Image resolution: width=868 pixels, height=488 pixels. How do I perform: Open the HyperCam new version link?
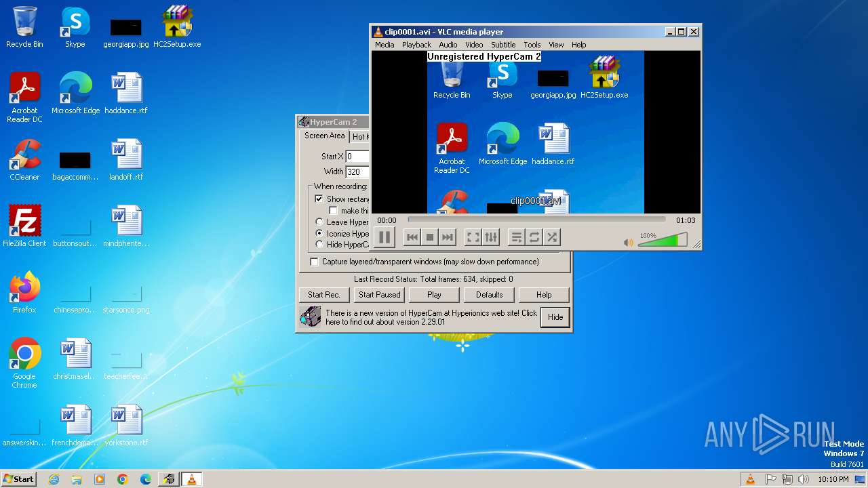431,317
